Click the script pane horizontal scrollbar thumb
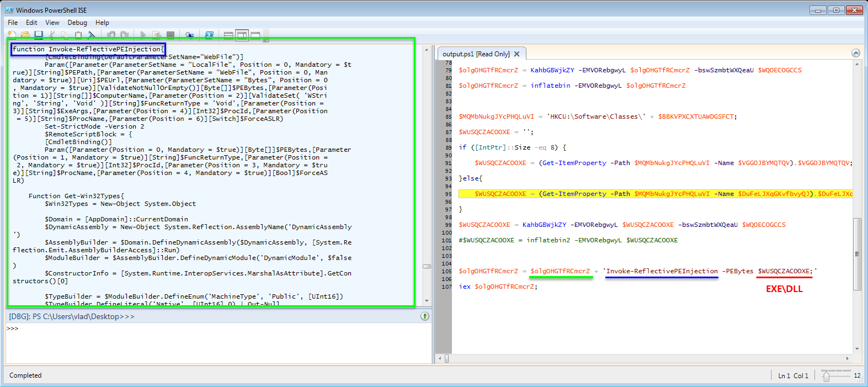Viewport: 868px width, 387px height. [x=447, y=358]
